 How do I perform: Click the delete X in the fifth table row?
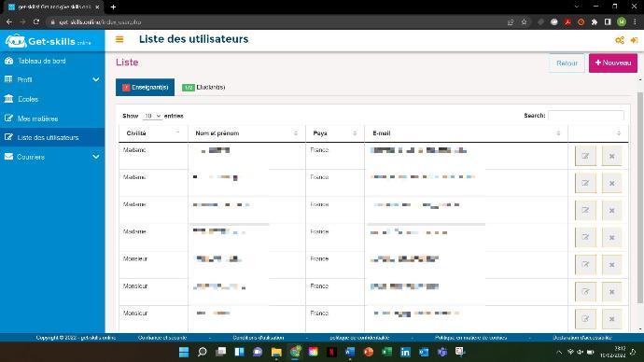tap(611, 265)
